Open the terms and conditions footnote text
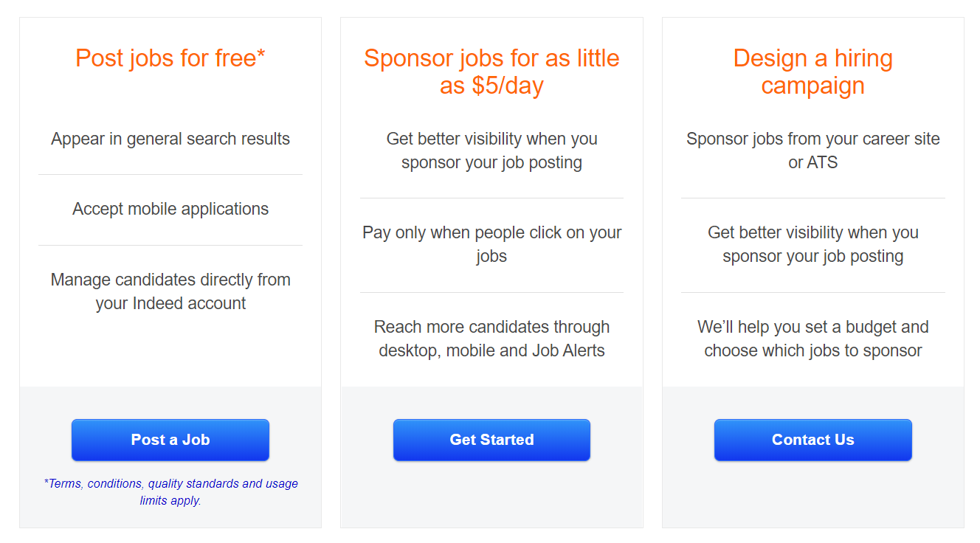The height and width of the screenshot is (543, 980). tap(170, 492)
